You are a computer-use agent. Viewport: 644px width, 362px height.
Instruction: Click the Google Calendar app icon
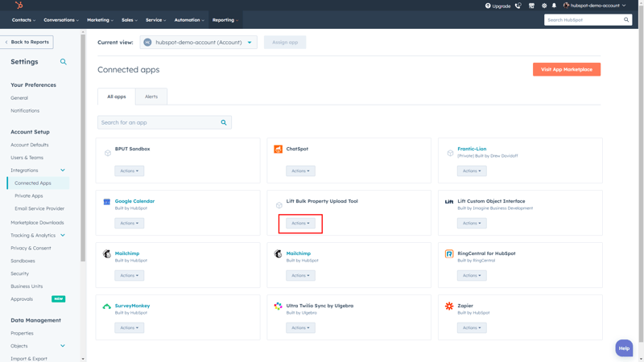click(x=107, y=202)
